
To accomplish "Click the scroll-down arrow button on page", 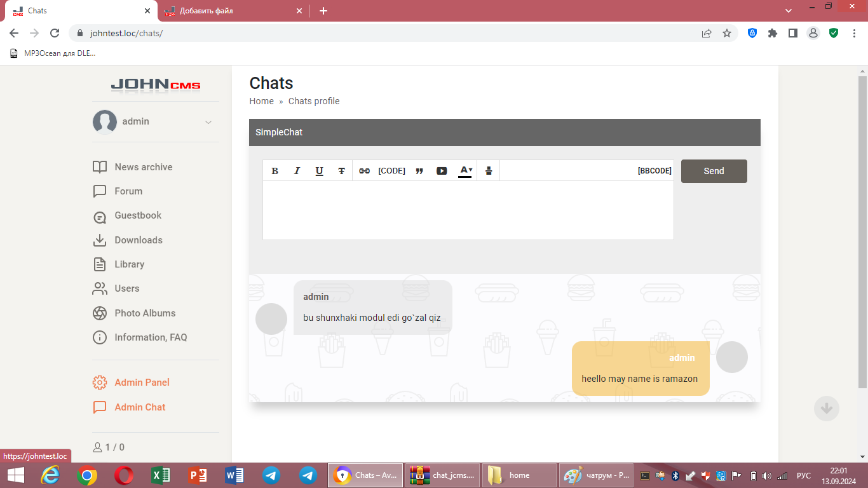I will [x=827, y=409].
